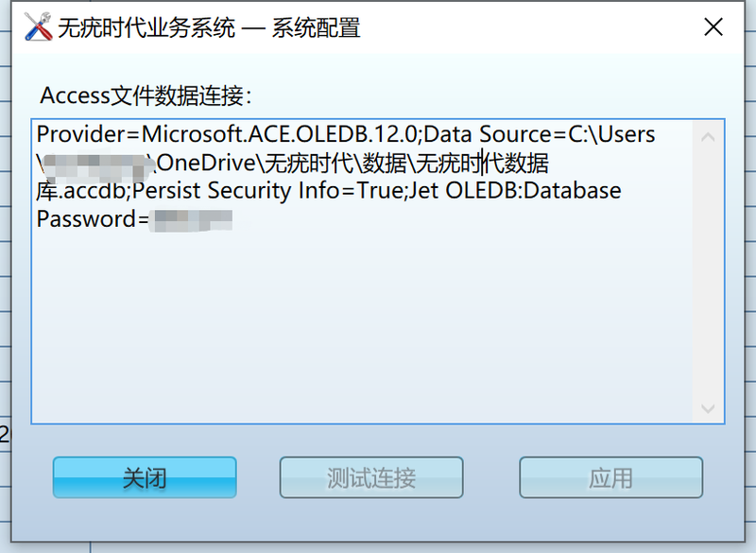The height and width of the screenshot is (553, 756).
Task: Click the empty area of connection text box
Action: pyautogui.click(x=362, y=328)
